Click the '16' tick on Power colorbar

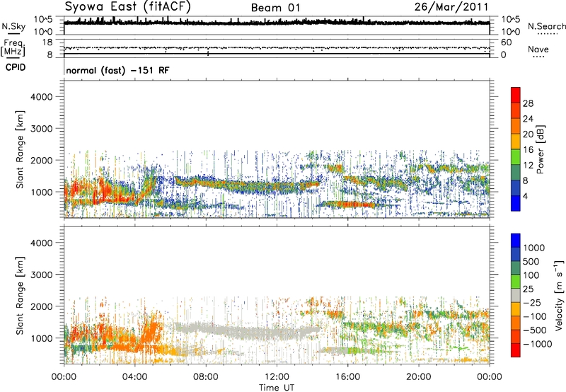[x=528, y=150]
